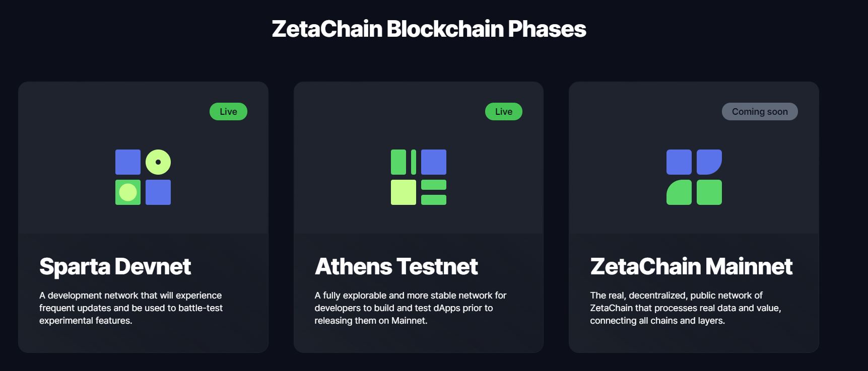The height and width of the screenshot is (371, 868).
Task: Click the blue leaf shape in Mainnet icon
Action: [709, 162]
